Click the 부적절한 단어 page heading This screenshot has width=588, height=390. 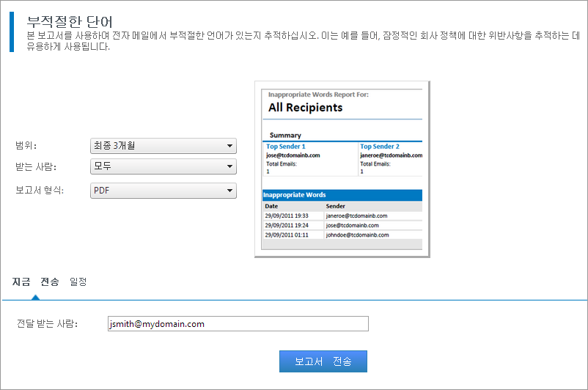pyautogui.click(x=70, y=21)
